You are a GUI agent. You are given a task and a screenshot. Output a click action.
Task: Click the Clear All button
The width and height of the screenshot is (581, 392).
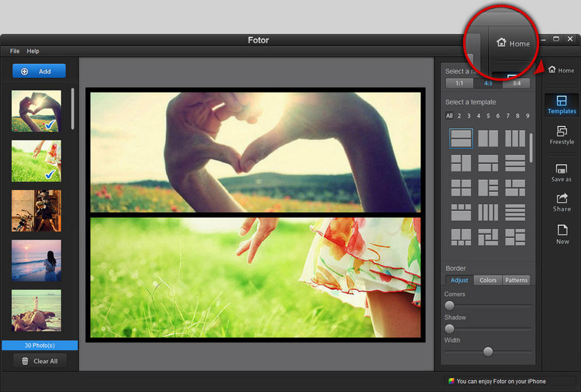click(40, 361)
